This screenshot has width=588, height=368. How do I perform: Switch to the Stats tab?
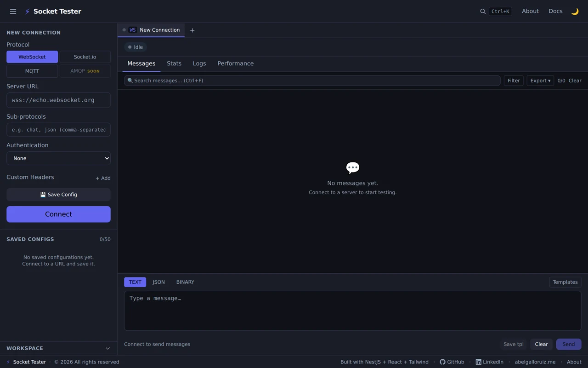174,63
